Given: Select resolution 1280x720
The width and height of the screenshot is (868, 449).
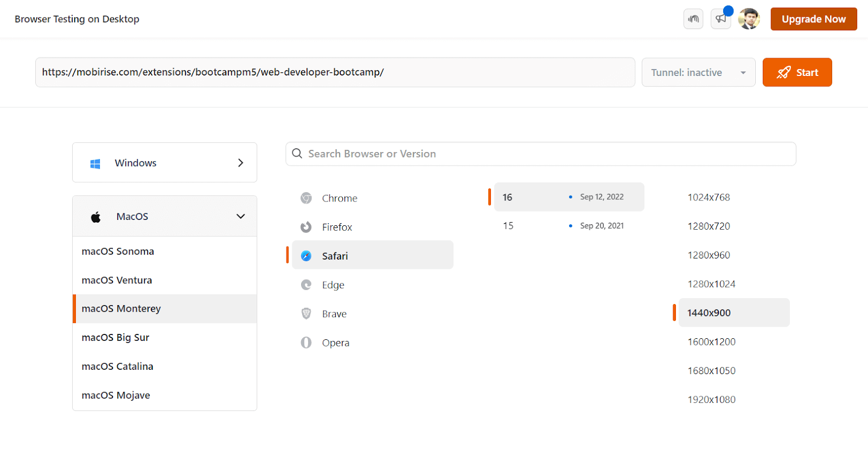Looking at the screenshot, I should pos(709,226).
